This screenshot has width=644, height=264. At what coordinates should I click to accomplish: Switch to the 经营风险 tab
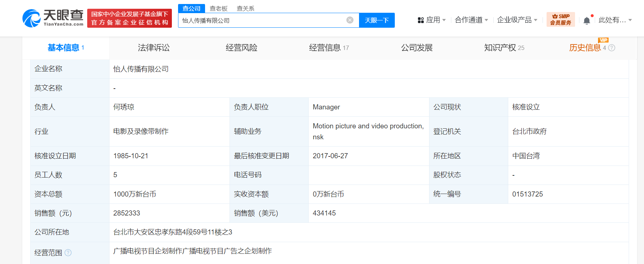pos(242,48)
